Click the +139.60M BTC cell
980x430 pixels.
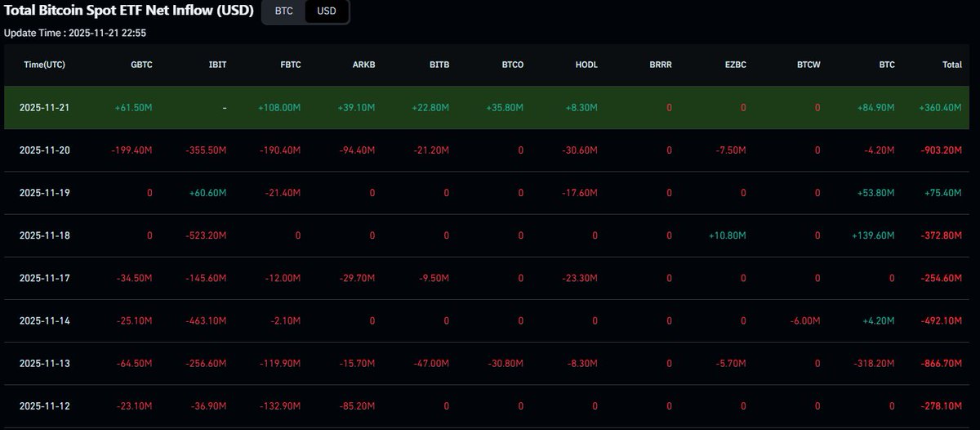pos(872,235)
